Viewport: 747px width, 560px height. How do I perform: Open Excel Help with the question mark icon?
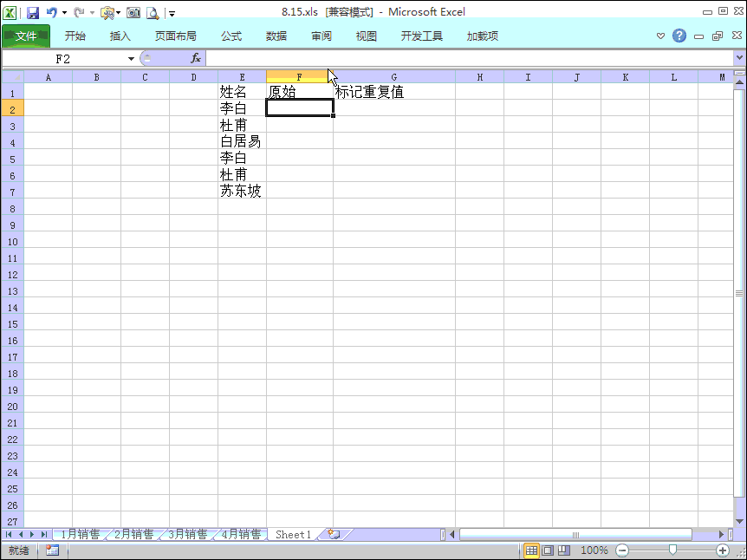tap(679, 36)
